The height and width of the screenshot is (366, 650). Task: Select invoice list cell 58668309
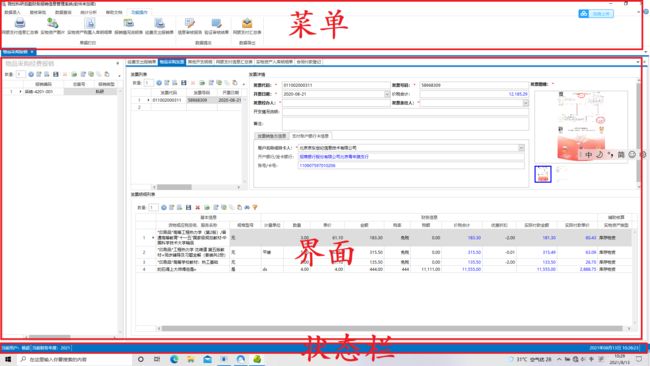[202, 100]
